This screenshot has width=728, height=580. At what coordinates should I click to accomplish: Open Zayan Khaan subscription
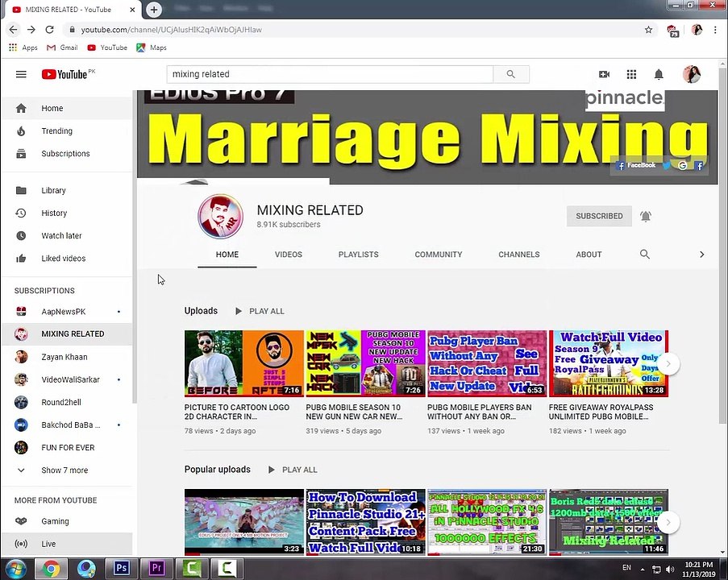(66, 357)
